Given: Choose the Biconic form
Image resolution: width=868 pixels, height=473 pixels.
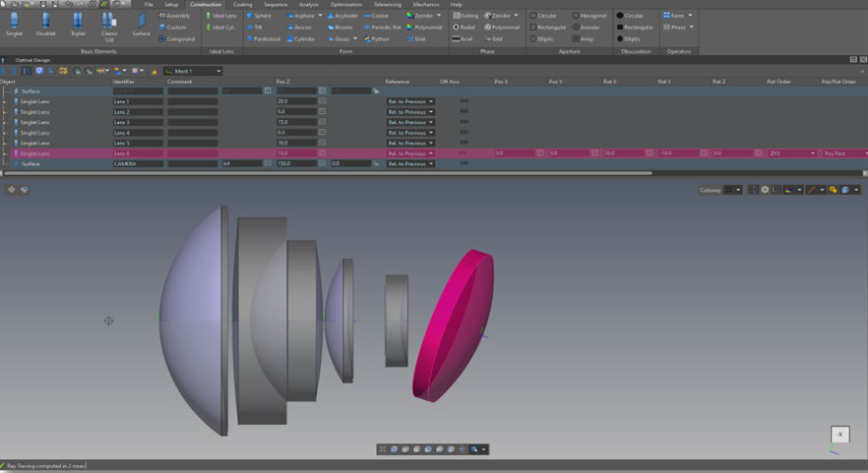Looking at the screenshot, I should 340,28.
